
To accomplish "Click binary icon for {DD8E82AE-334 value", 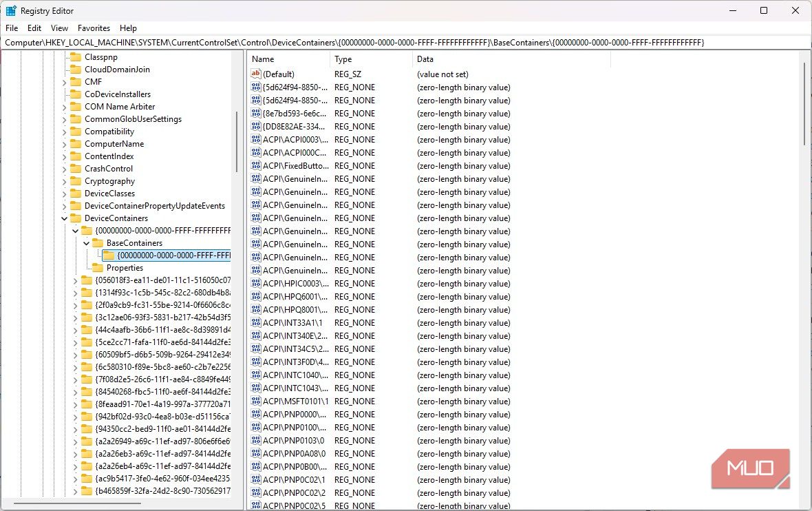I will (x=256, y=127).
